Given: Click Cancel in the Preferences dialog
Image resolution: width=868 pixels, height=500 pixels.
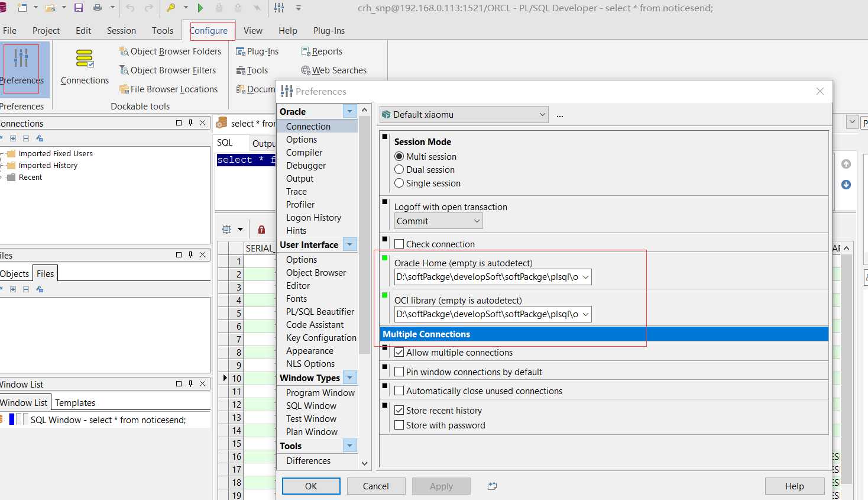Looking at the screenshot, I should click(375, 486).
